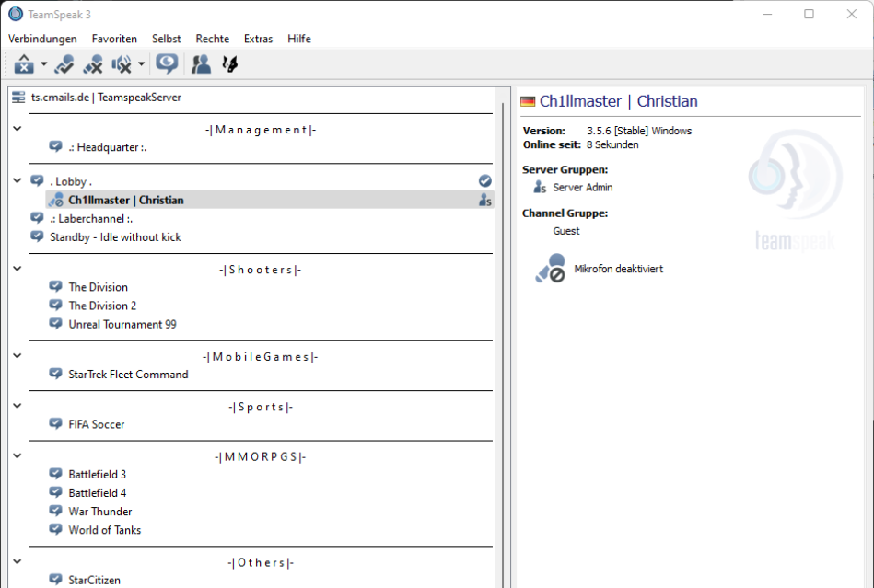Toggle the Away status toolbar button

pos(24,64)
